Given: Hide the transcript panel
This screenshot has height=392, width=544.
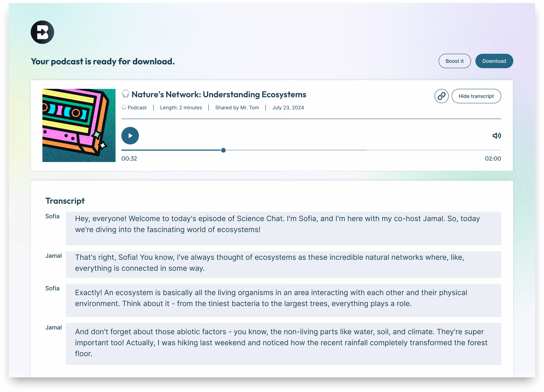Looking at the screenshot, I should coord(476,96).
